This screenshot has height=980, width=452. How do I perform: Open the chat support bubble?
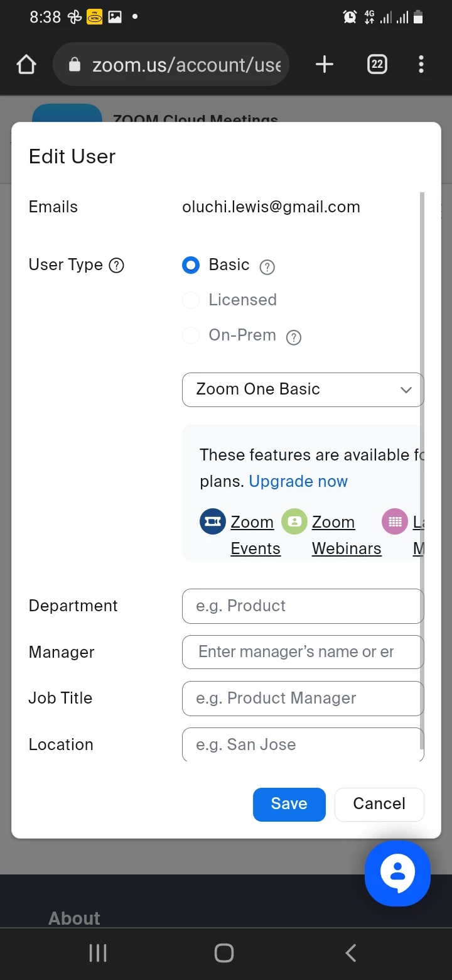click(x=397, y=873)
